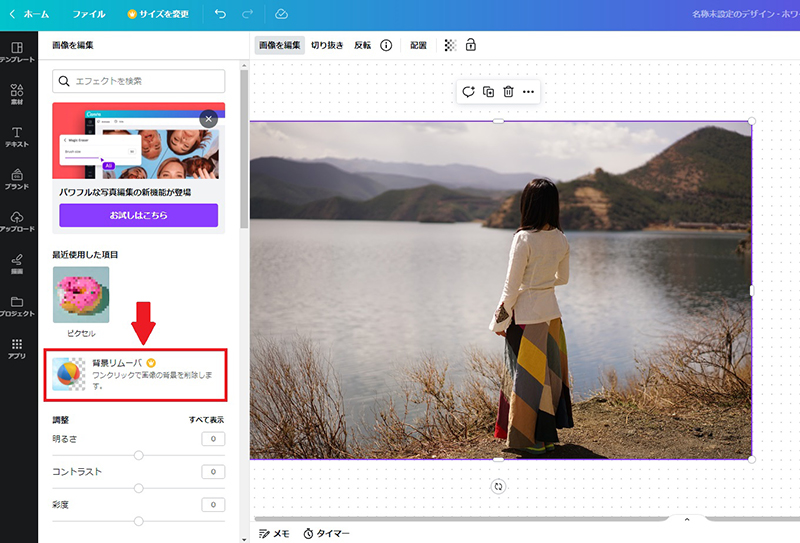Open the 描画 draw panel

point(17,264)
